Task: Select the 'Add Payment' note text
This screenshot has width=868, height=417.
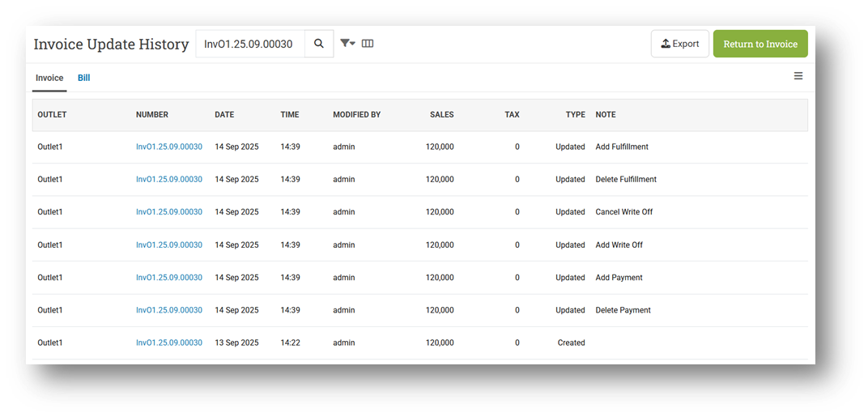Action: tap(619, 278)
